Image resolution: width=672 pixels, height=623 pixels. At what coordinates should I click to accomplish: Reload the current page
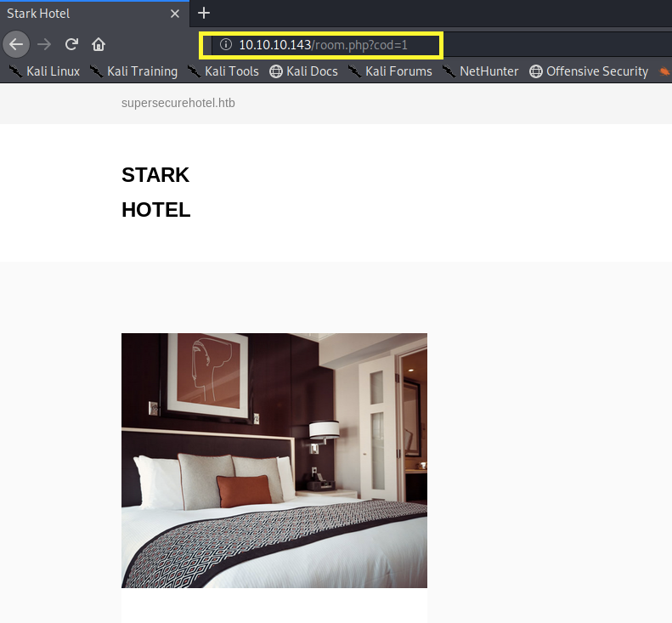point(72,44)
